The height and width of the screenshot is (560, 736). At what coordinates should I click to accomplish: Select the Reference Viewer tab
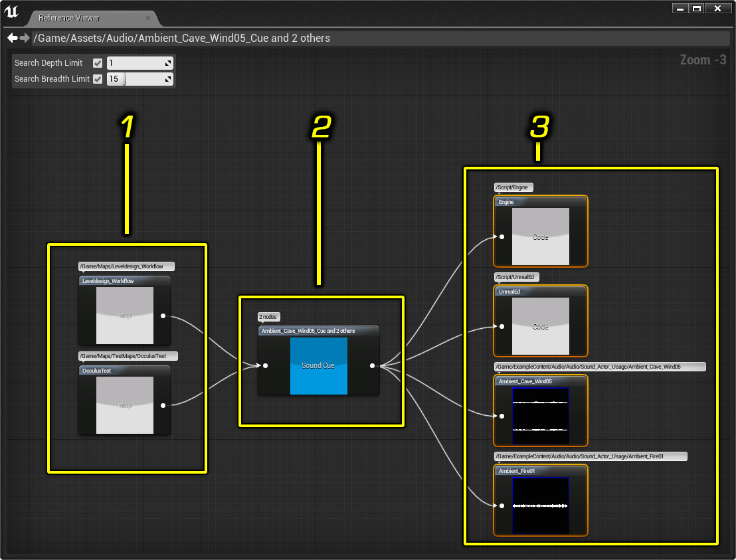pos(69,18)
